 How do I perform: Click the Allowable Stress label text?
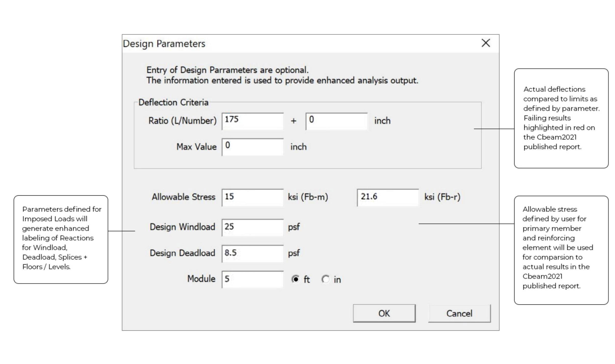183,197
